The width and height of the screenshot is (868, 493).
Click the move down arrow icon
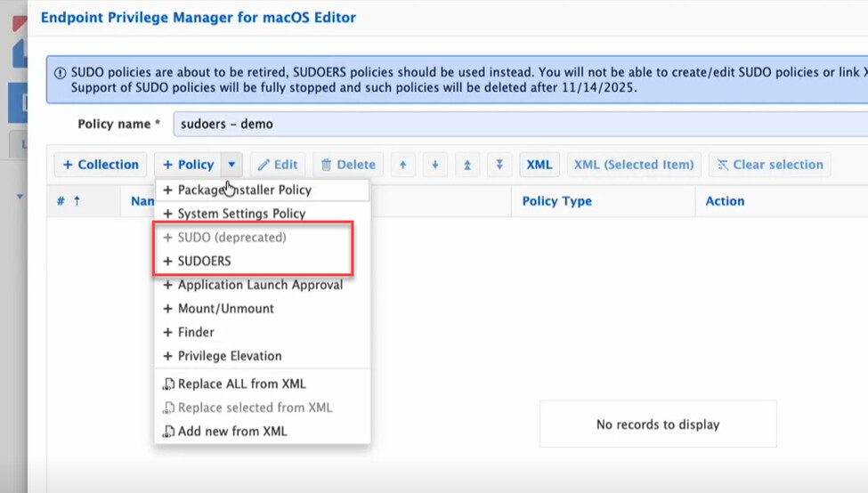tap(434, 165)
